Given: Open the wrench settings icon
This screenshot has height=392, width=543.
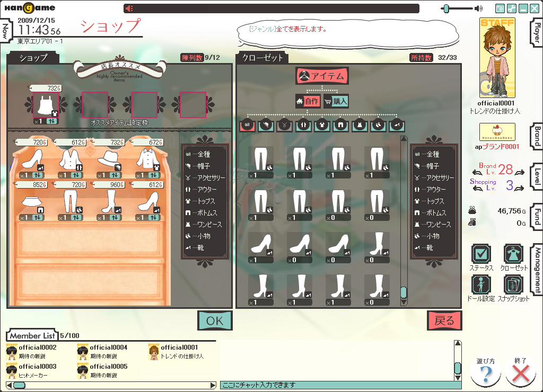Looking at the screenshot, I should (x=511, y=8).
